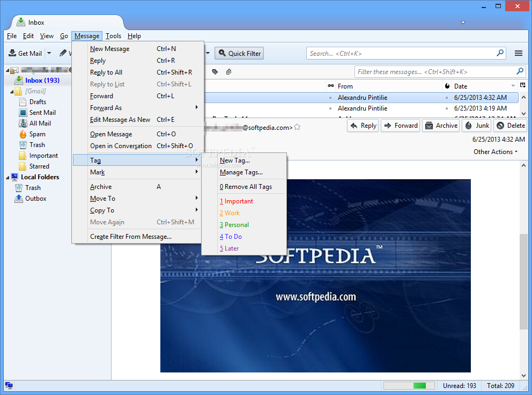Click the junk flame column header icon
532x395 pixels.
(x=447, y=86)
